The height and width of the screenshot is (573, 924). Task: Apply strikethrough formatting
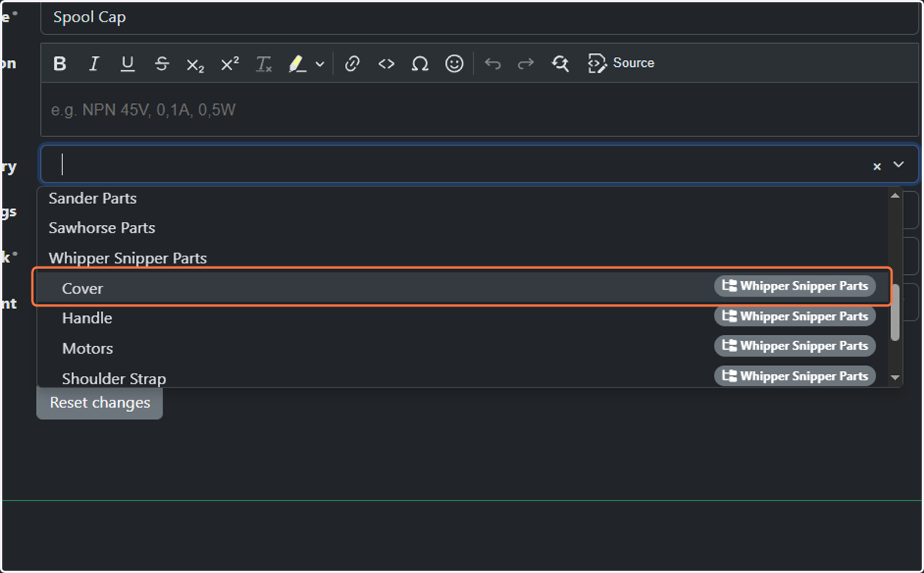tap(162, 64)
